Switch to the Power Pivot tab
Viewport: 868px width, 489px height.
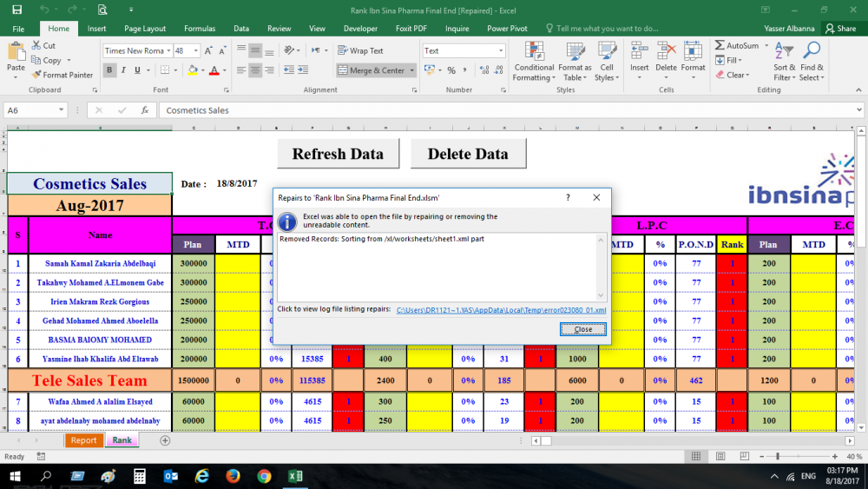(507, 29)
